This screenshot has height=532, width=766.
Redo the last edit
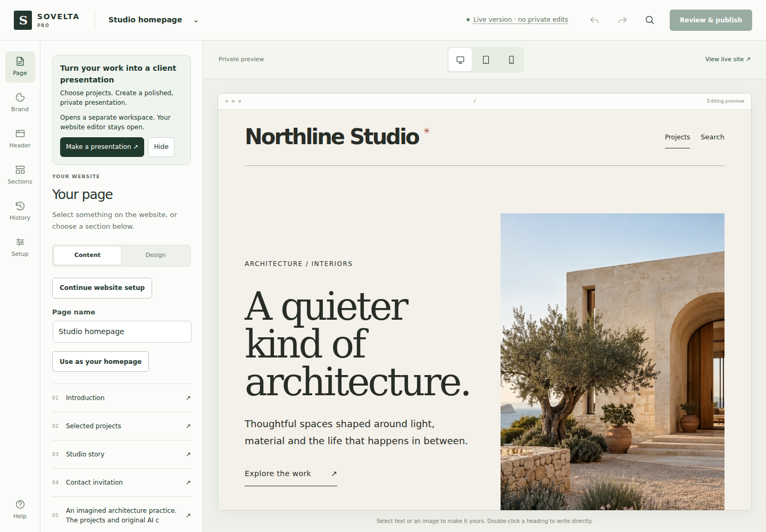point(622,20)
